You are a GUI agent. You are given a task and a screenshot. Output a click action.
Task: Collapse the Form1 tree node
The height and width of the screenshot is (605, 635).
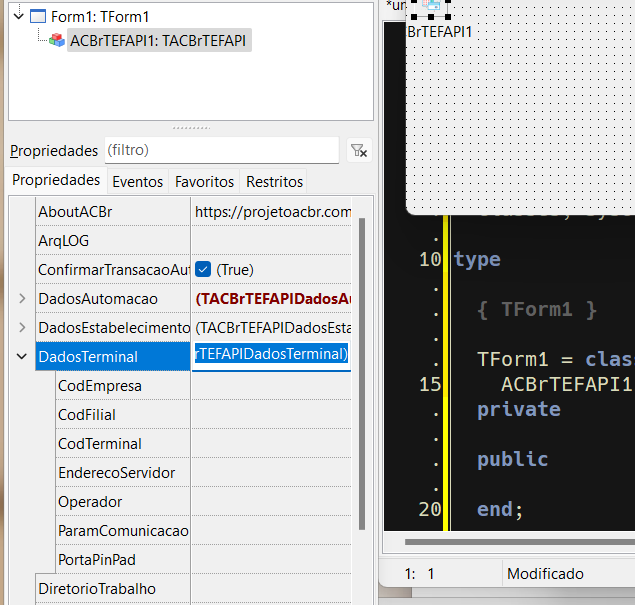click(x=18, y=16)
